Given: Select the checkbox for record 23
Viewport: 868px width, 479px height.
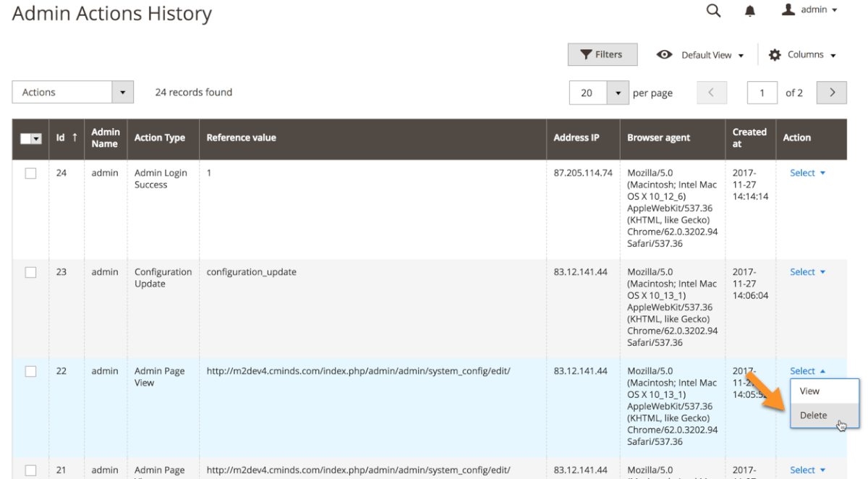Looking at the screenshot, I should coord(30,273).
